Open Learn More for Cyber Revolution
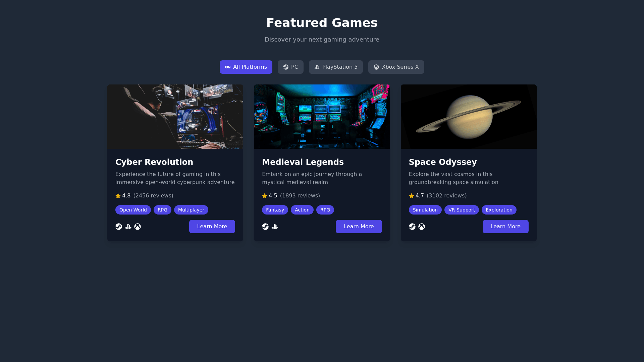 (x=212, y=227)
